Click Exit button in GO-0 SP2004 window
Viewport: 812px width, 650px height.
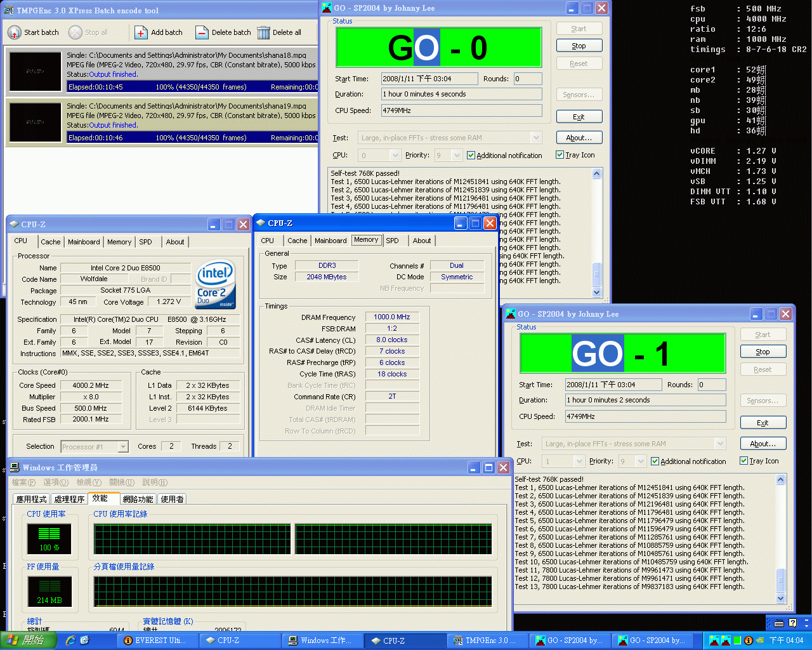(x=579, y=117)
